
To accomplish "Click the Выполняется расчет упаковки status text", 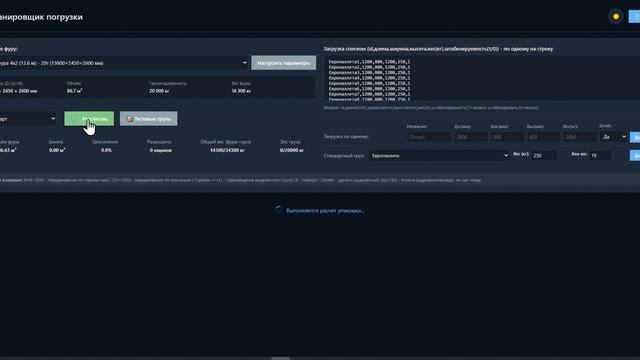I will pos(325,211).
